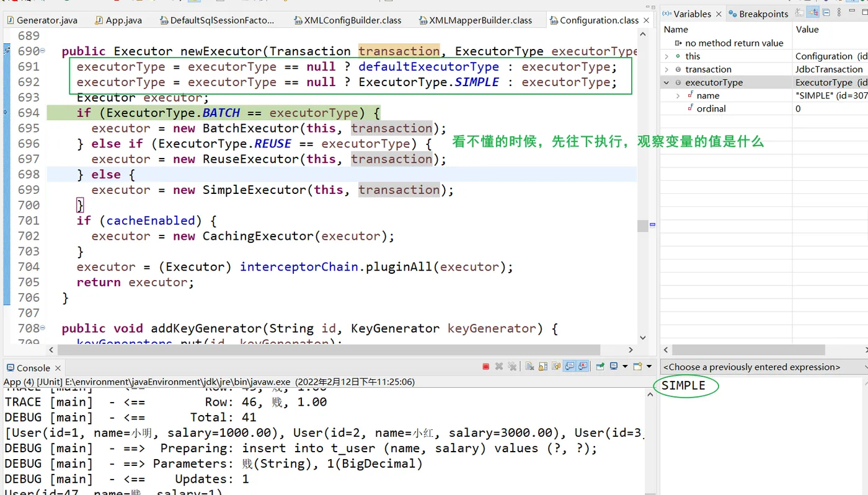Click the "SIMPLE" value of name
The image size is (868, 495).
[x=831, y=95]
